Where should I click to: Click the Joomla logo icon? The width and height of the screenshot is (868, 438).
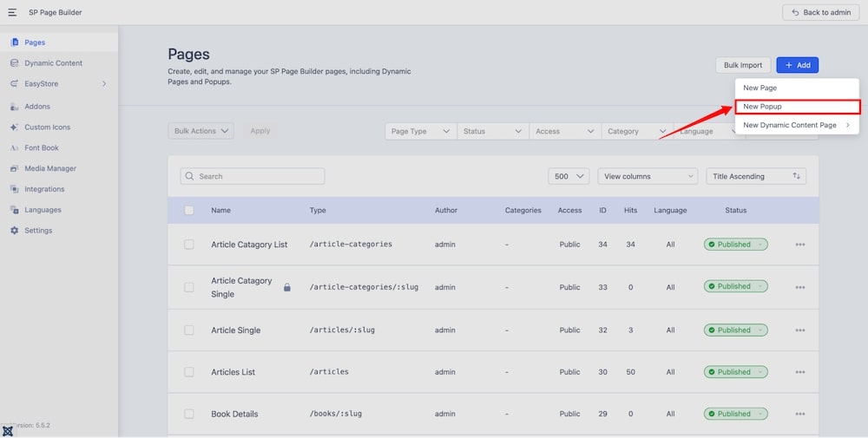click(9, 431)
